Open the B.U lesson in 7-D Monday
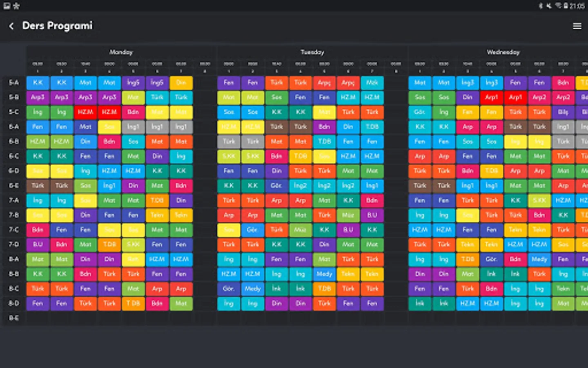Image resolution: width=588 pixels, height=368 pixels. click(x=38, y=245)
